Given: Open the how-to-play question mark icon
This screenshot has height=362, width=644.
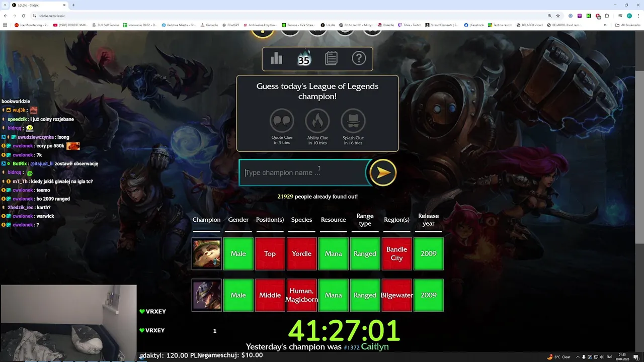Looking at the screenshot, I should click(x=359, y=58).
